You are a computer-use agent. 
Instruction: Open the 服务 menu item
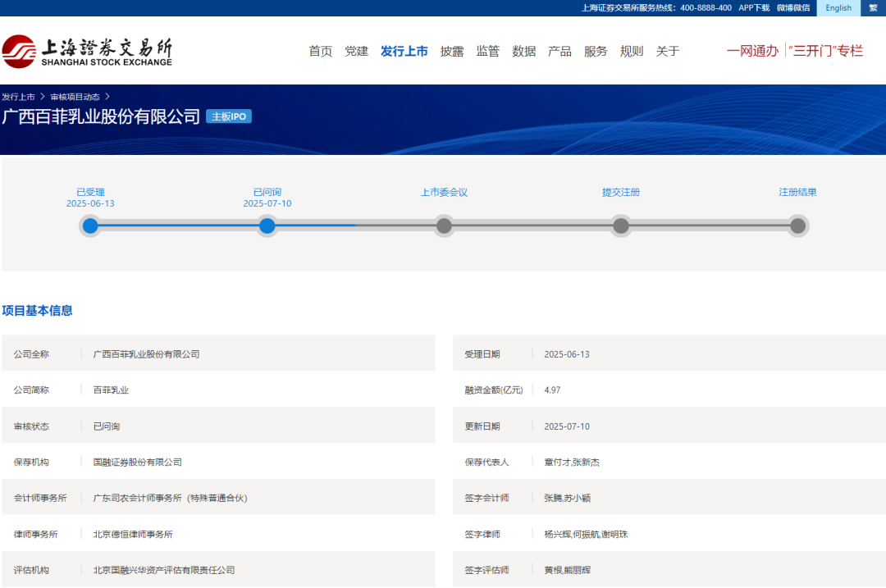(x=596, y=52)
